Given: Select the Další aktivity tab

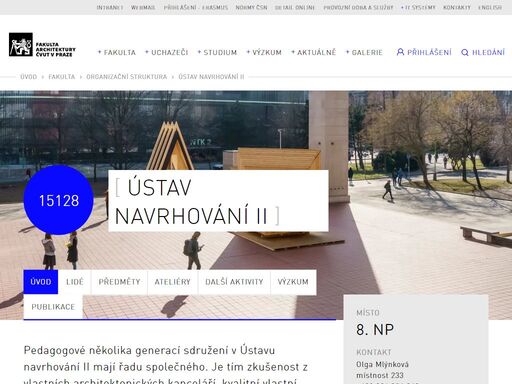Looking at the screenshot, I should (x=234, y=282).
